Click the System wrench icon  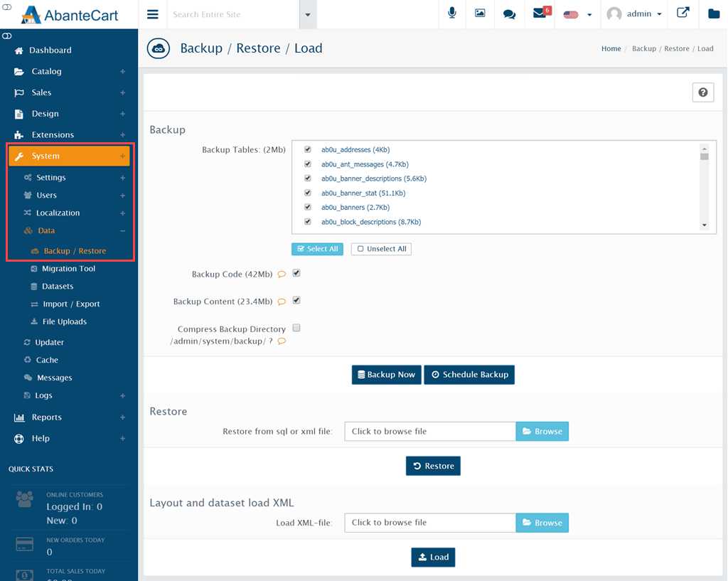click(19, 156)
